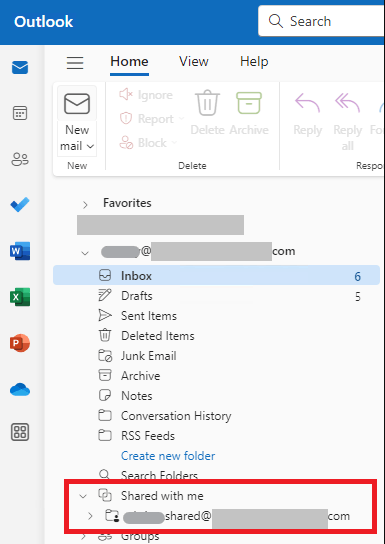
Task: Open the People contacts icon
Action: coord(20,159)
